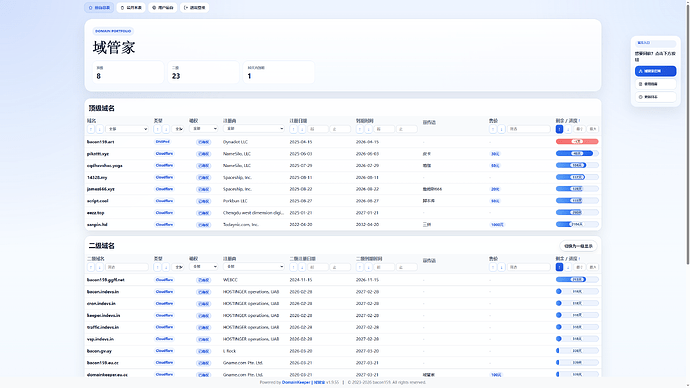Toggle active ascending sort on top-level remaining column

(x=559, y=129)
